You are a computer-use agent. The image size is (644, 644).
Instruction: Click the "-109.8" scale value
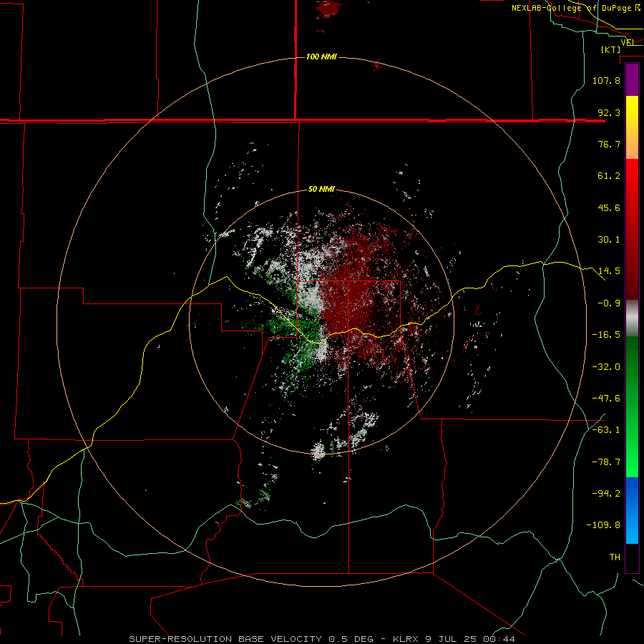coord(603,525)
